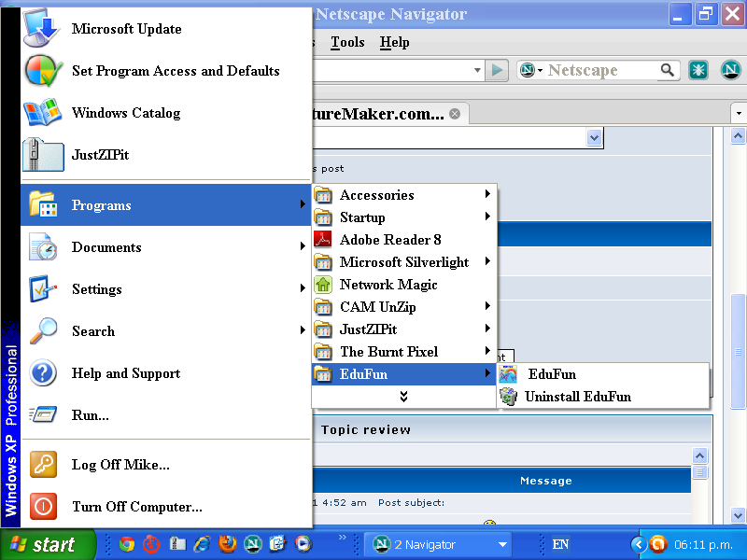Launch Adobe Reader 8 from Programs list

(404, 240)
